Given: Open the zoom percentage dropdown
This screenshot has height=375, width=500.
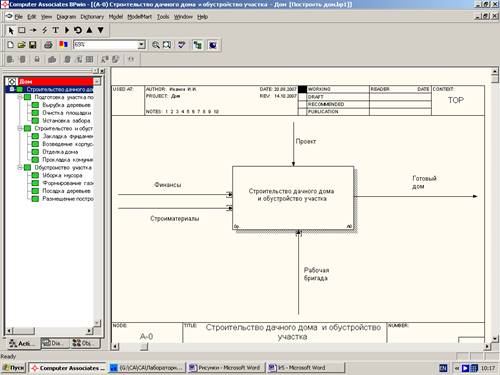Looking at the screenshot, I should pos(142,45).
